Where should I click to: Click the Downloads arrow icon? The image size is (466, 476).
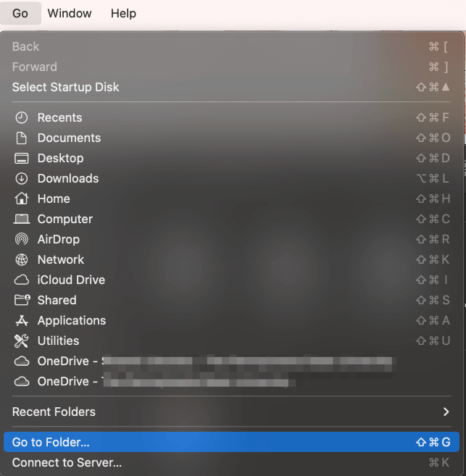click(x=22, y=178)
